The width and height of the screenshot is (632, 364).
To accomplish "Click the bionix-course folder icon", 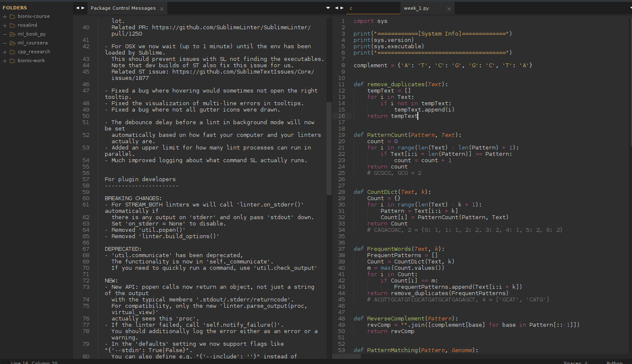I will 12,16.
